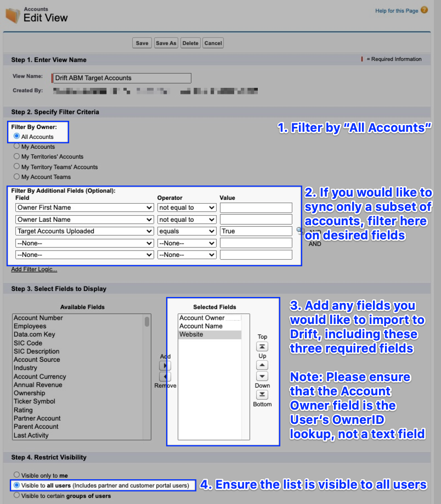Open the Add Filter Logic link
The height and width of the screenshot is (504, 441).
pyautogui.click(x=34, y=270)
